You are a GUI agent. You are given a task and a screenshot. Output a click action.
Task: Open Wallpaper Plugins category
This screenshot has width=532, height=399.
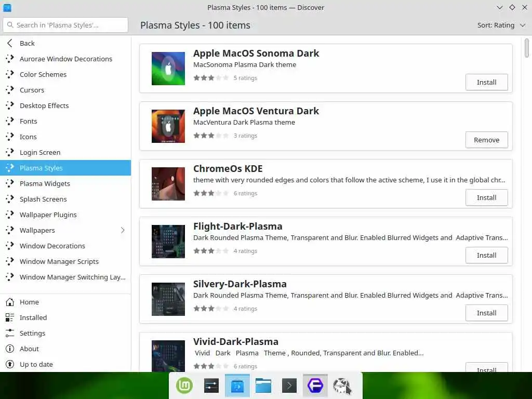pos(65,215)
